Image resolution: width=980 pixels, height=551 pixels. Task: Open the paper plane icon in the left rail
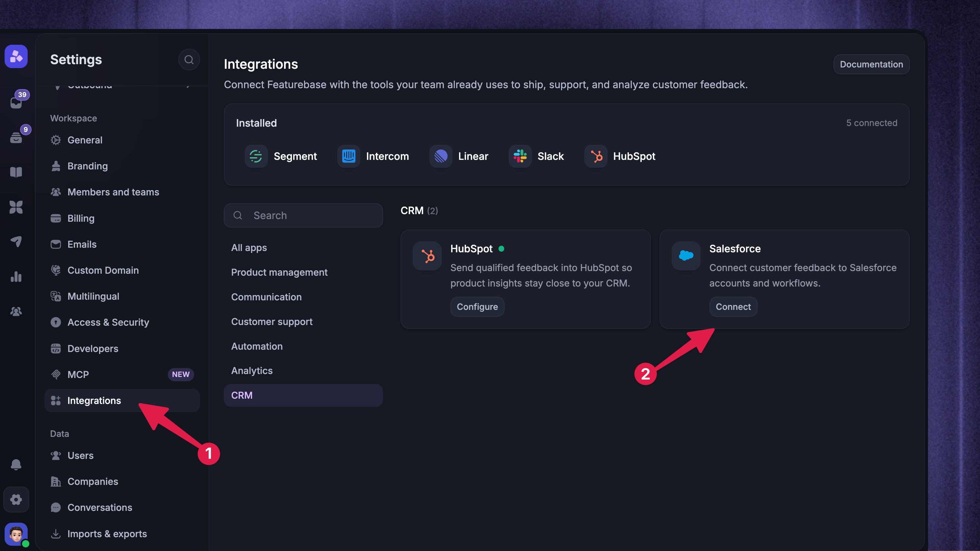16,241
